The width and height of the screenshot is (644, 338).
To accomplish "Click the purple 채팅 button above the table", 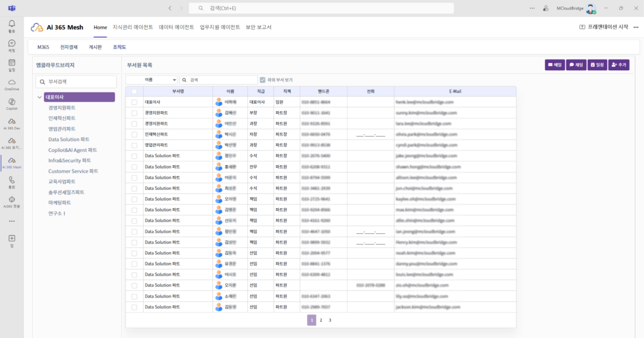I will [x=576, y=65].
